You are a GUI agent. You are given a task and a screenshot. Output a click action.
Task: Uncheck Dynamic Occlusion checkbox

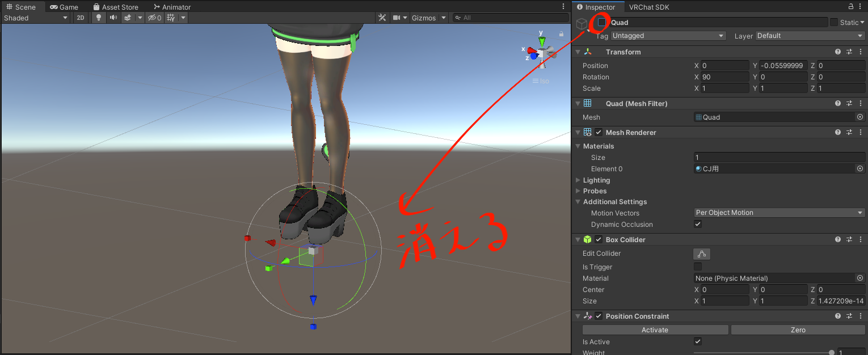pos(698,224)
